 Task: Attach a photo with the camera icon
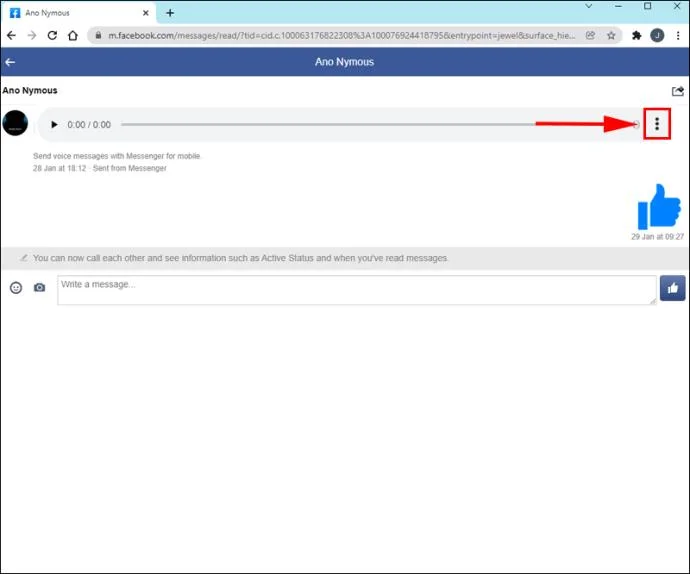click(x=40, y=287)
